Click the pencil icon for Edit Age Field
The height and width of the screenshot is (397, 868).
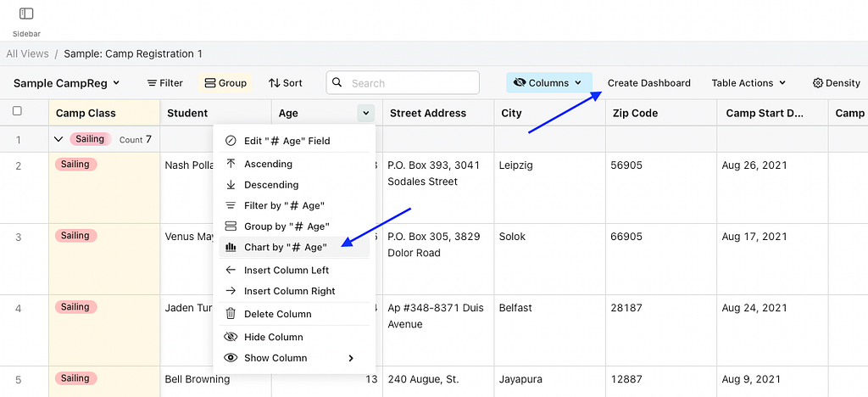pyautogui.click(x=231, y=141)
